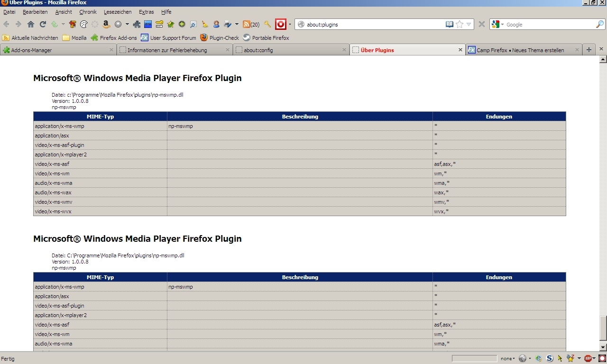
Task: Open Firefox Add-ons bookmark
Action: click(x=114, y=38)
